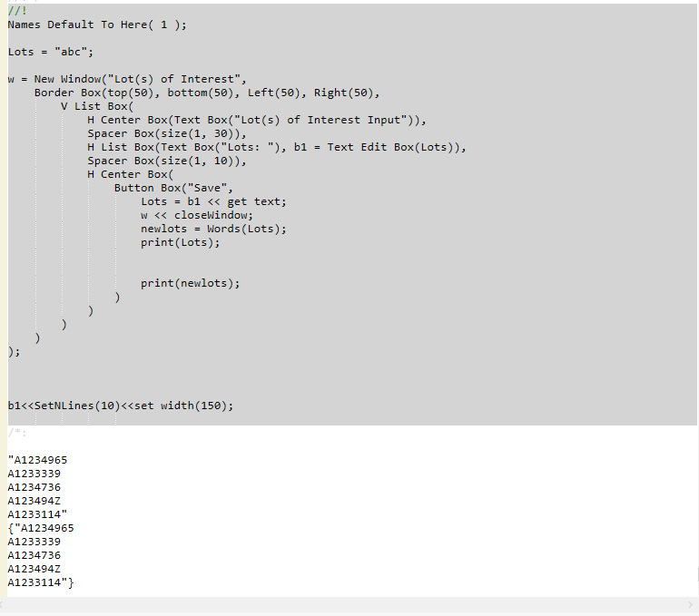The width and height of the screenshot is (699, 616).
Task: Click the b1<<SetNLines(10) line
Action: [120, 406]
